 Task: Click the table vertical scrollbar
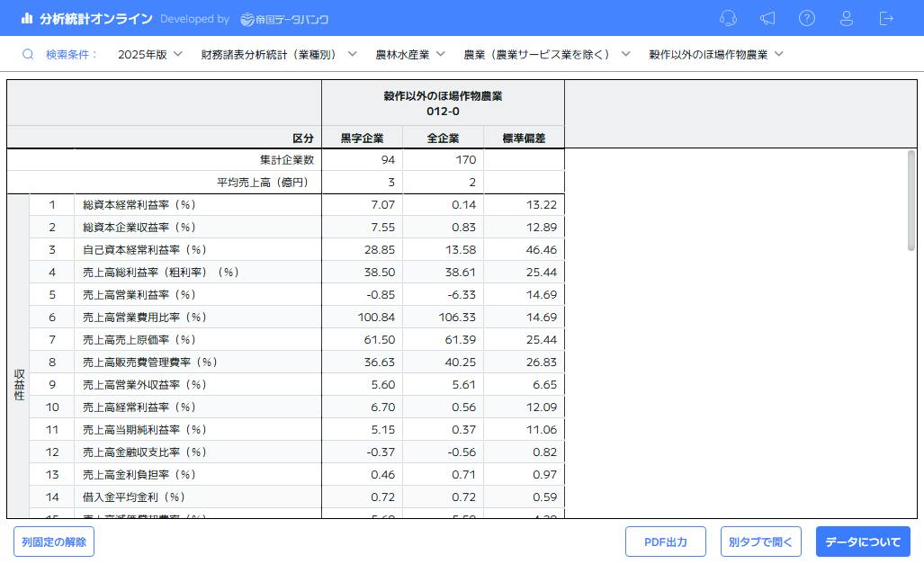(x=911, y=201)
